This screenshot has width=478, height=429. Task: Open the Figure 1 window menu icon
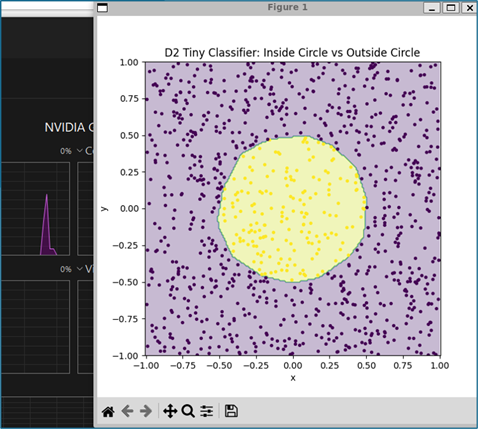[x=102, y=8]
